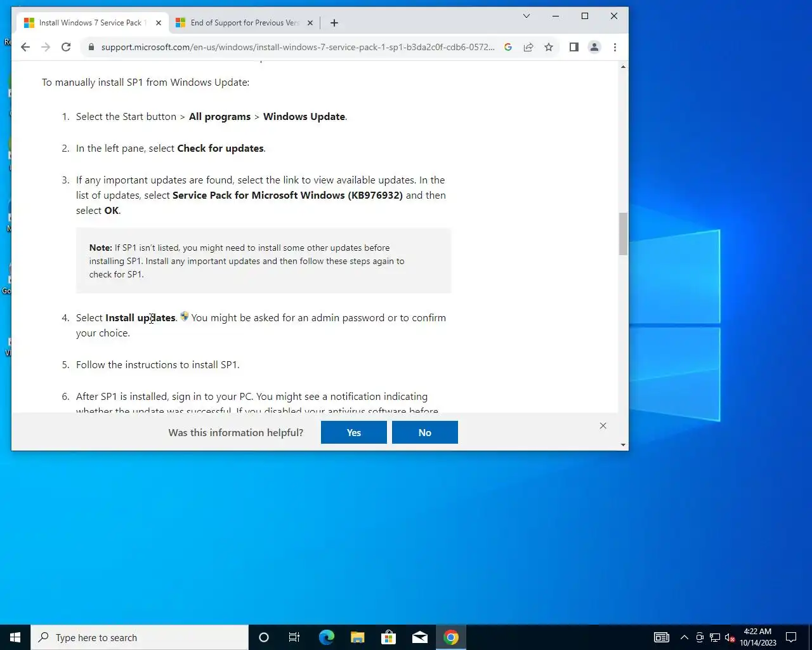This screenshot has width=812, height=650.
Task: Open Microsoft Store from the taskbar
Action: 389,637
